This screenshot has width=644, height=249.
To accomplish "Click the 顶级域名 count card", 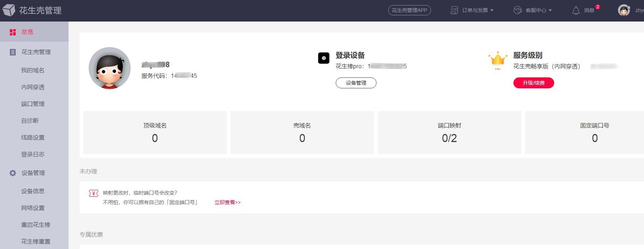I will [155, 133].
